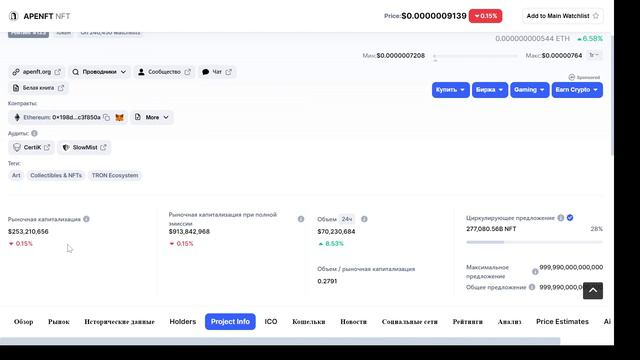
Task: Click the verified checkmark badge
Action: click(570, 218)
